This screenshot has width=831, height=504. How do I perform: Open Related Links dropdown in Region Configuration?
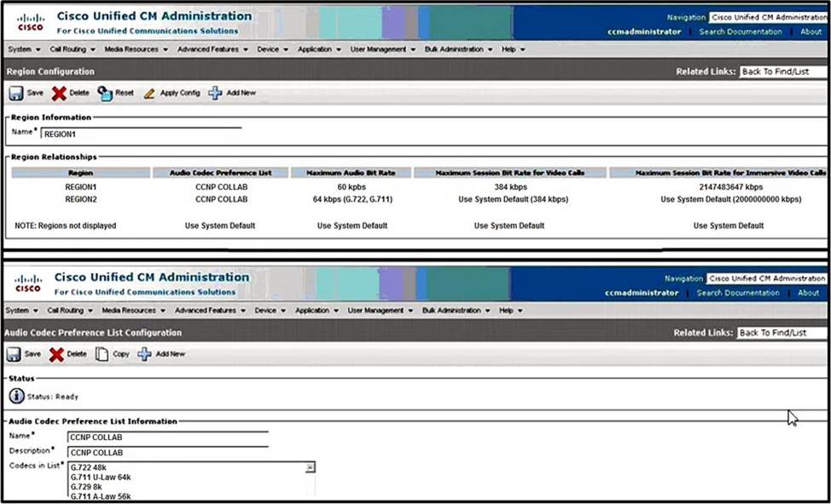click(x=783, y=72)
